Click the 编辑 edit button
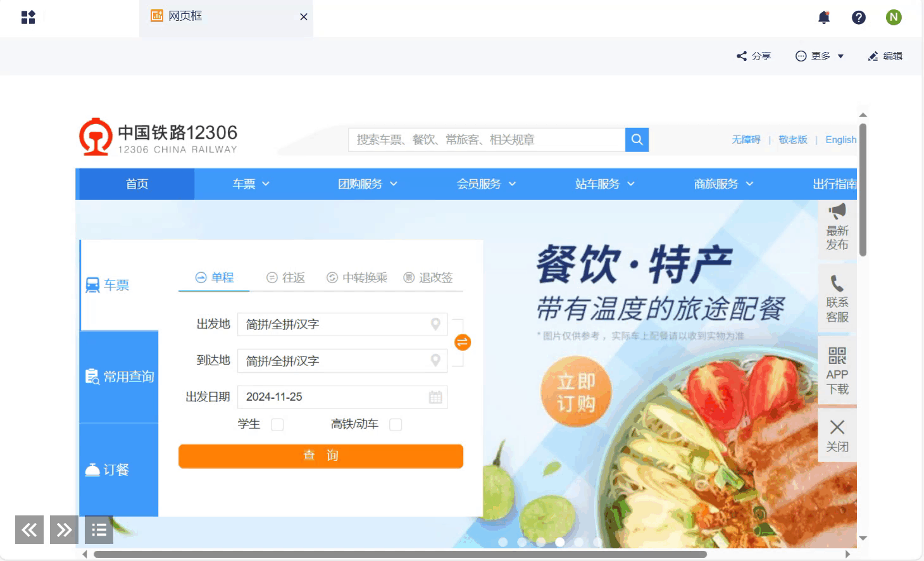The image size is (924, 561). 885,56
